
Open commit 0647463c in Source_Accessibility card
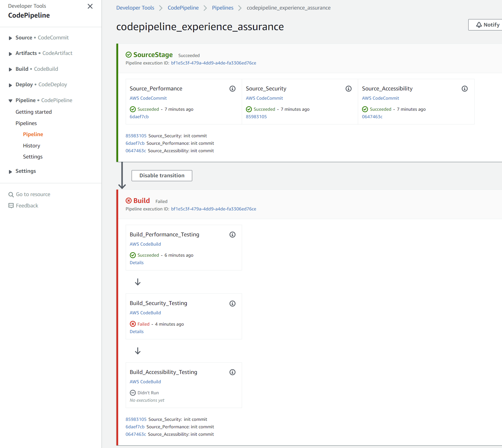point(372,117)
